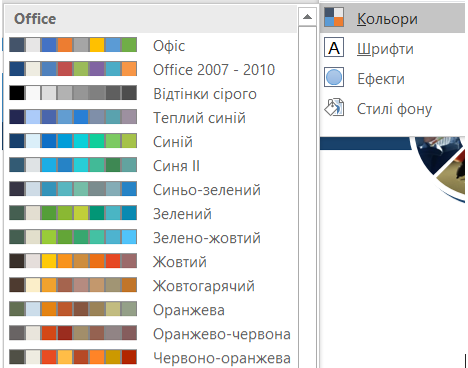Open the Шрифти menu item
The image size is (468, 368).
pyautogui.click(x=392, y=48)
